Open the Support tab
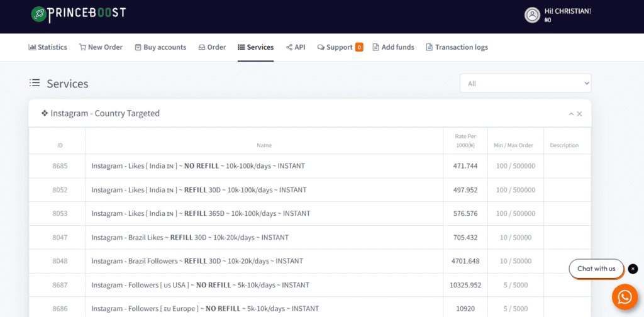The image size is (644, 317). tap(335, 47)
